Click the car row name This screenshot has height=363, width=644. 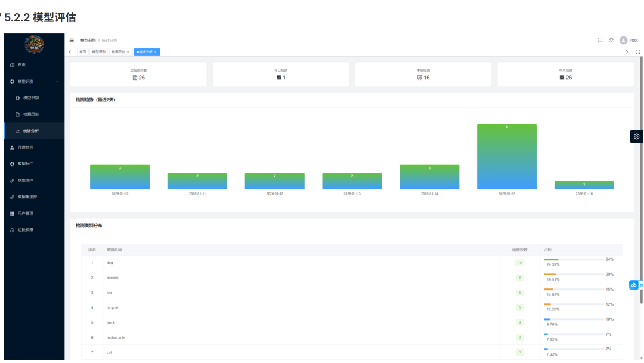[x=109, y=293]
